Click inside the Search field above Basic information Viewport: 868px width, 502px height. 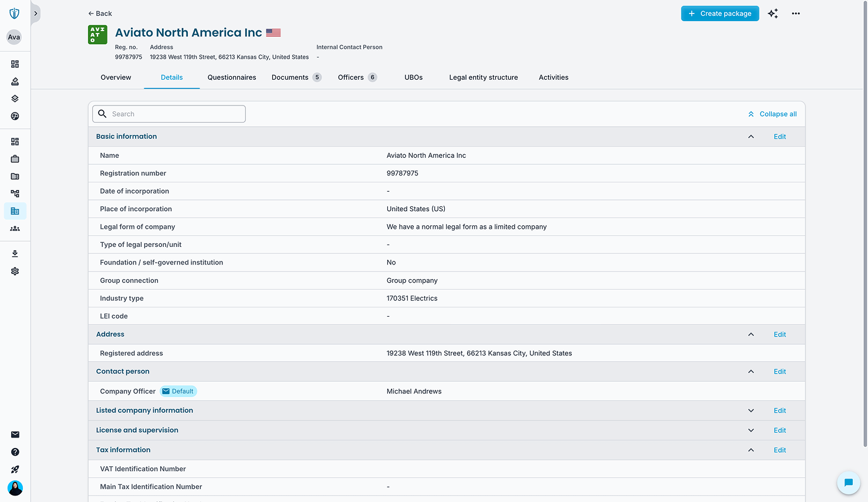168,114
